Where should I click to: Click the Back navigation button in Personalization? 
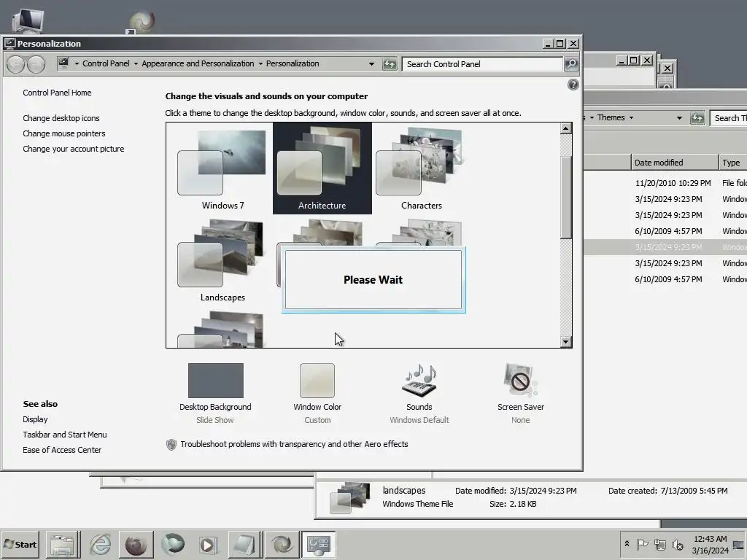[x=15, y=64]
